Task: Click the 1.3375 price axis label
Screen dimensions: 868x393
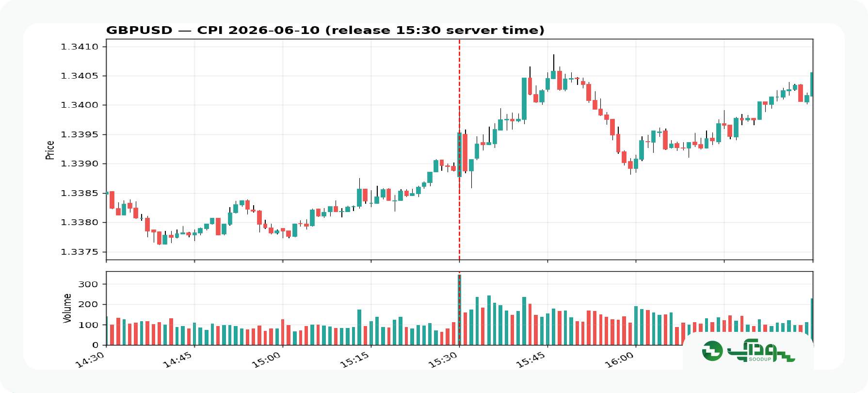Action: (x=80, y=252)
